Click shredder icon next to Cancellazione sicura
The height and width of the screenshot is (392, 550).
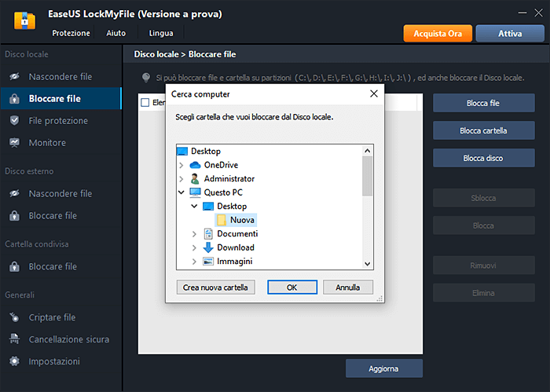click(14, 339)
